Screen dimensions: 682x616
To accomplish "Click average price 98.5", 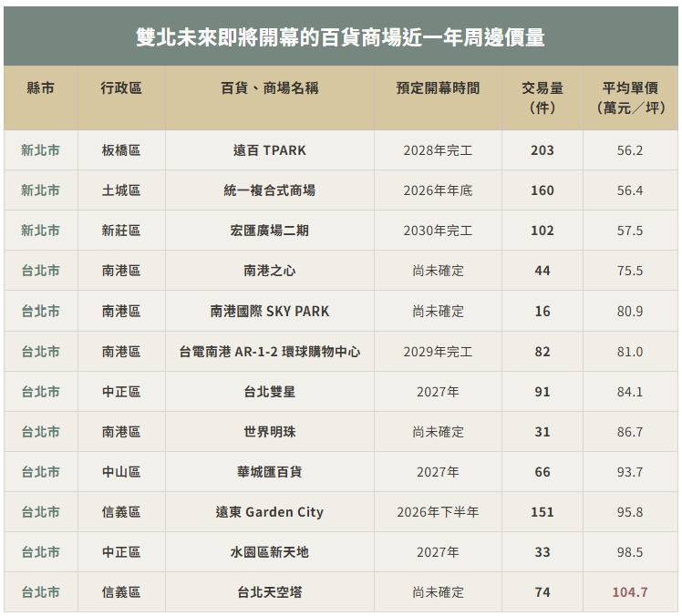I will [x=630, y=552].
